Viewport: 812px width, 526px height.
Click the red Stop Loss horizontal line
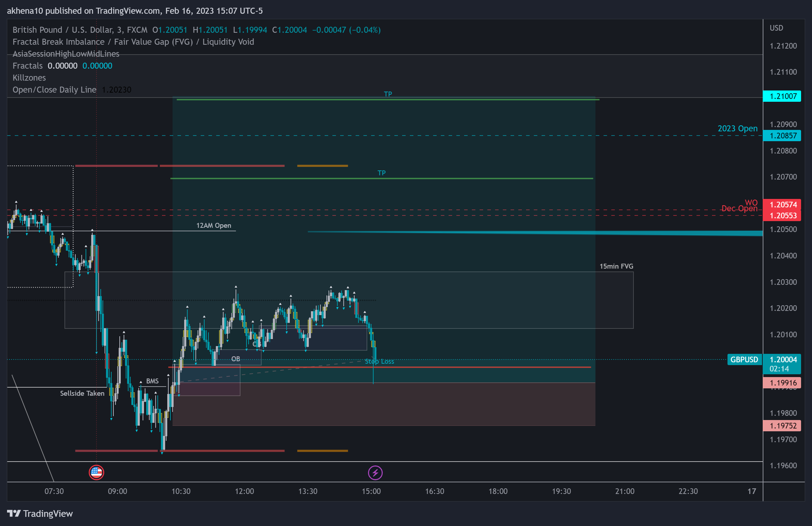pos(380,367)
